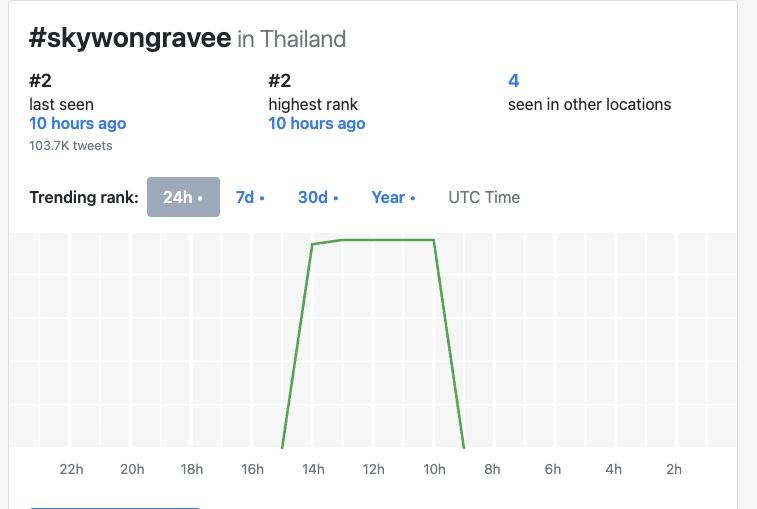Show the Year trending rank view
This screenshot has height=509, width=757.
click(x=393, y=197)
